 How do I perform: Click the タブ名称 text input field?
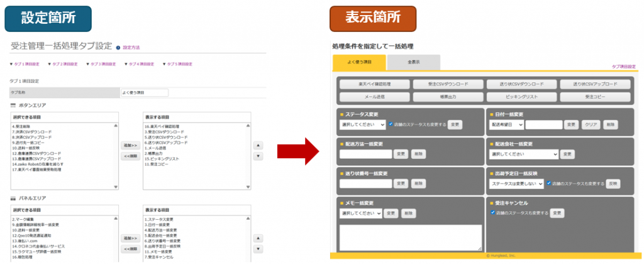(x=145, y=92)
